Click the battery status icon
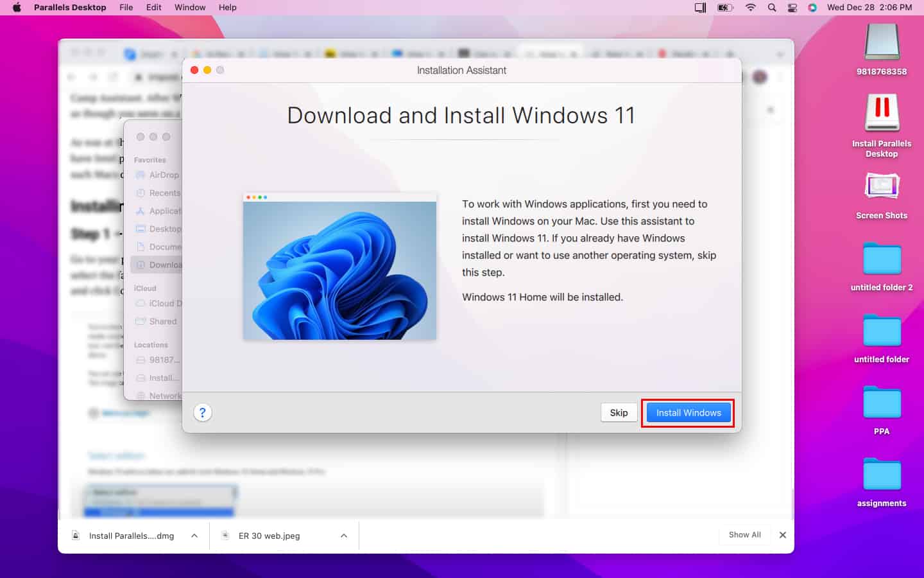Viewport: 924px width, 578px height. point(725,7)
